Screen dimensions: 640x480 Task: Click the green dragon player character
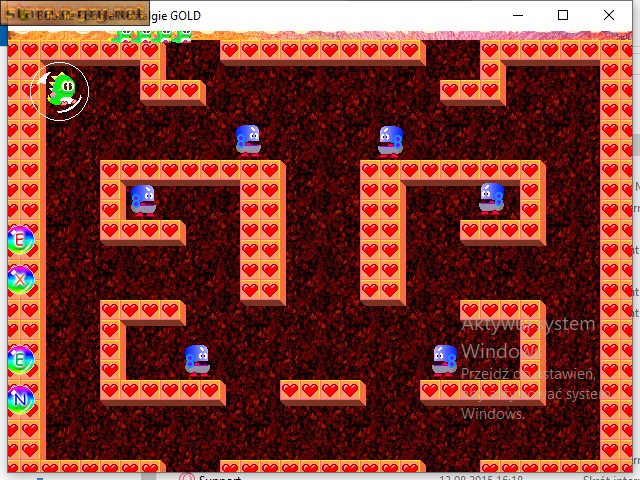[x=62, y=90]
